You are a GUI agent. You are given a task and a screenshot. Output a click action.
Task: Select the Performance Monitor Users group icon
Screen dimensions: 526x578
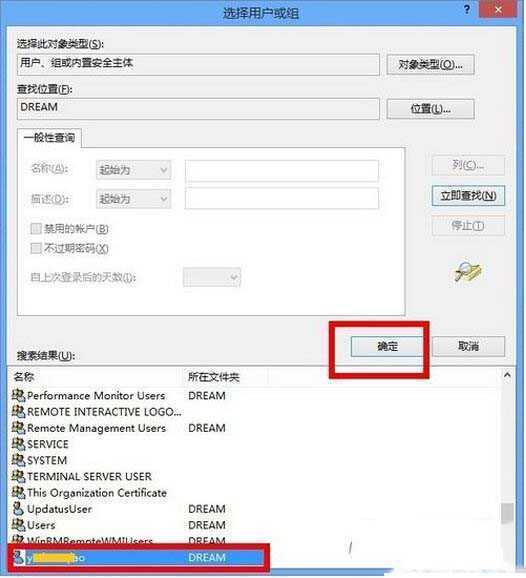click(x=18, y=395)
